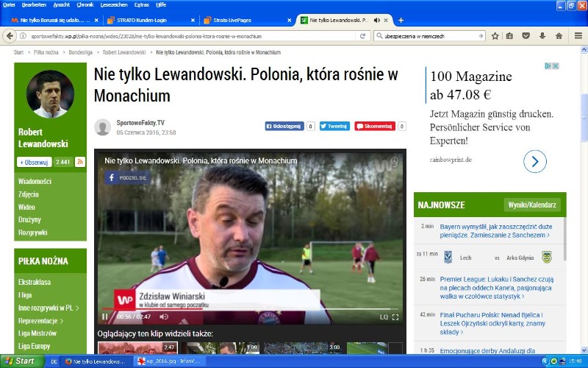The width and height of the screenshot is (588, 368).
Task: Click the search field 'ubezpieczenia w niemczech'
Action: [x=429, y=36]
